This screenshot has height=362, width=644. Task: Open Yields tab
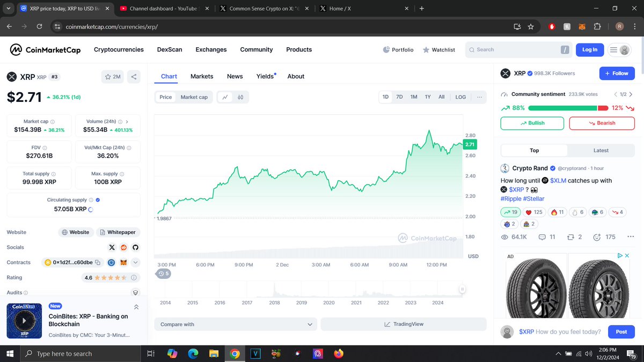(266, 77)
